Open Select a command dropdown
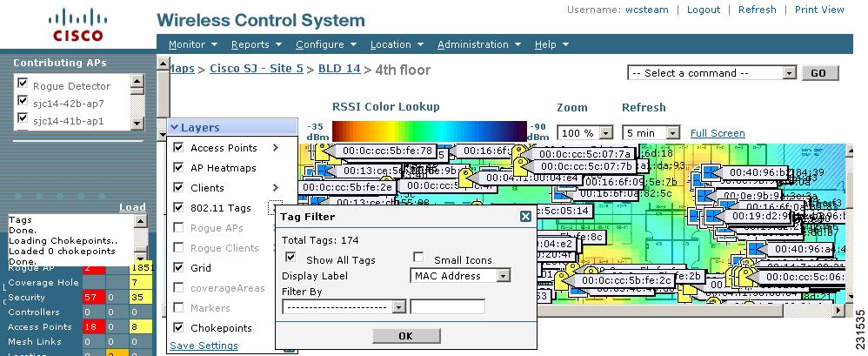868x356 pixels. (x=790, y=73)
